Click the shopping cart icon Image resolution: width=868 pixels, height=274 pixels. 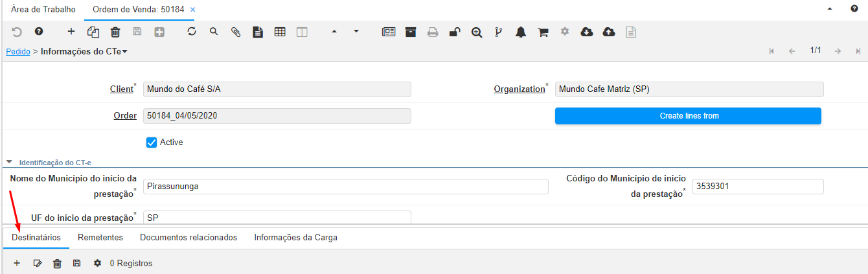543,31
